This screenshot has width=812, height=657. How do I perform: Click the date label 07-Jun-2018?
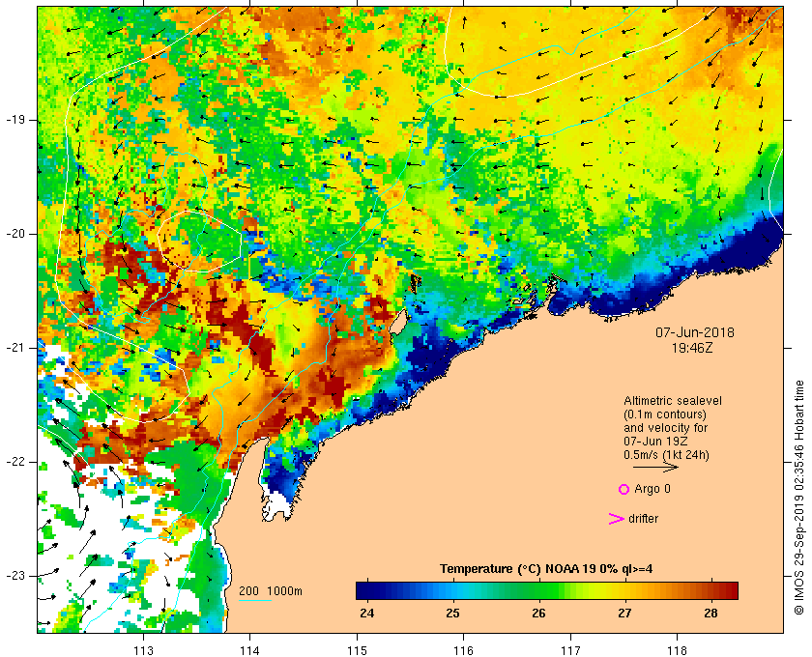pyautogui.click(x=695, y=332)
